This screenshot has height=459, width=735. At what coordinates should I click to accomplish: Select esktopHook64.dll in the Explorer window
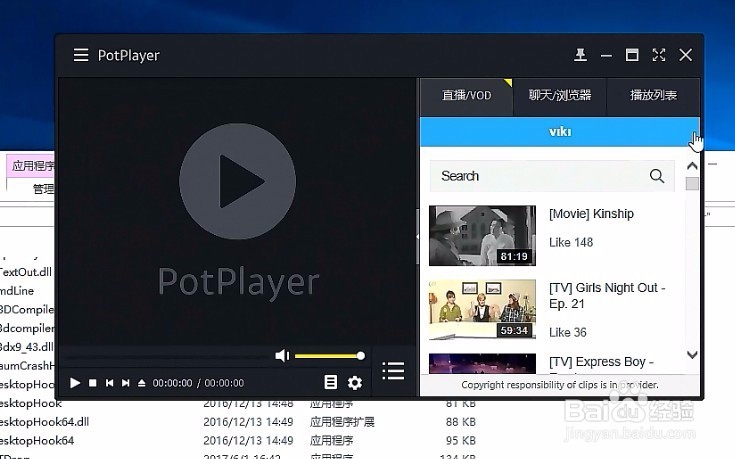(x=45, y=422)
